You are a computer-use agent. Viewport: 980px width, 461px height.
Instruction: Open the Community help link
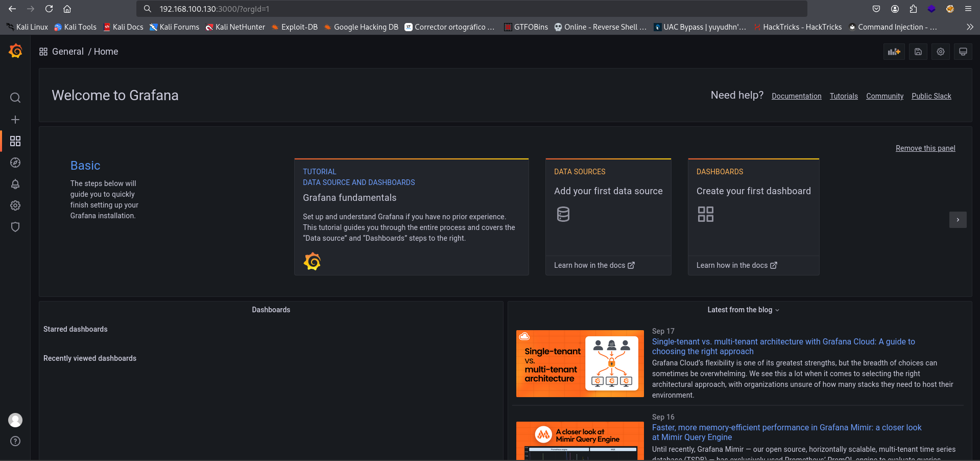pos(885,96)
